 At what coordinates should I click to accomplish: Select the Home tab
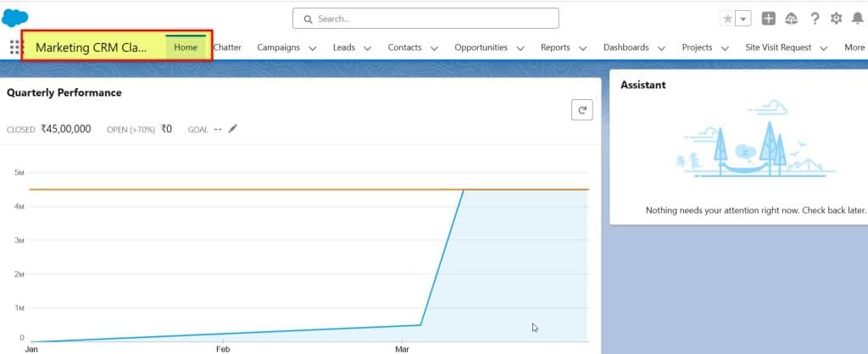186,47
